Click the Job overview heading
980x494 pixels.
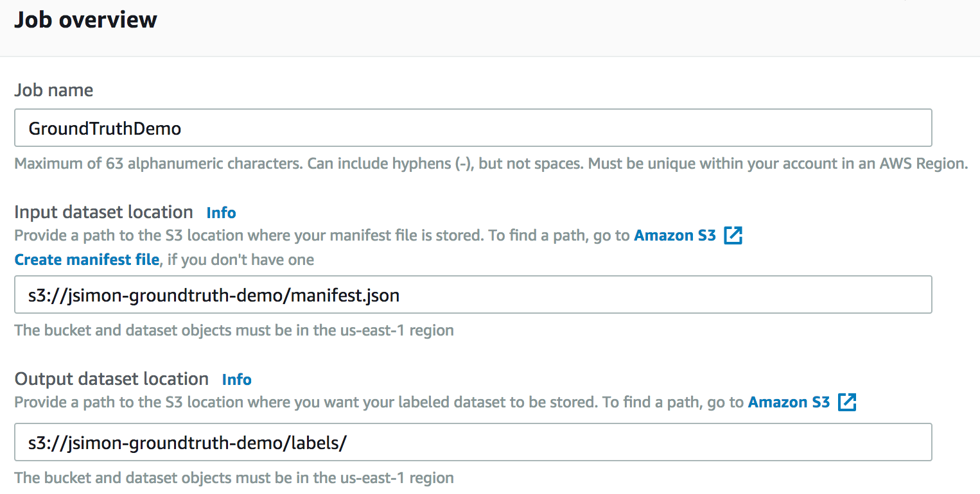click(x=85, y=20)
